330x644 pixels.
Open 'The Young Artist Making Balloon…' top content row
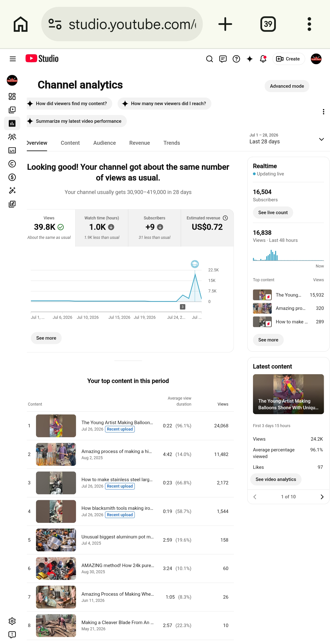coord(130,426)
